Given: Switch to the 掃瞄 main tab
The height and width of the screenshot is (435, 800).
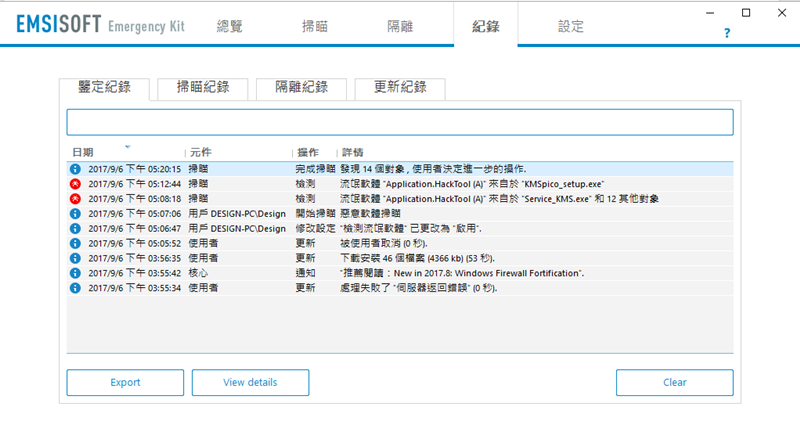Looking at the screenshot, I should 315,27.
